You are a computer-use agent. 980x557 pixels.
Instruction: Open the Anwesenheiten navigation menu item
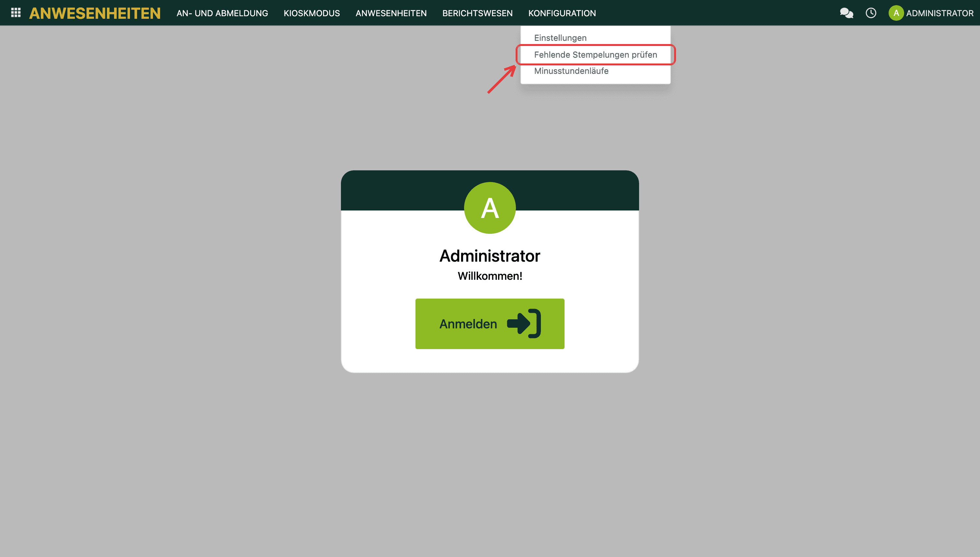[x=391, y=13]
